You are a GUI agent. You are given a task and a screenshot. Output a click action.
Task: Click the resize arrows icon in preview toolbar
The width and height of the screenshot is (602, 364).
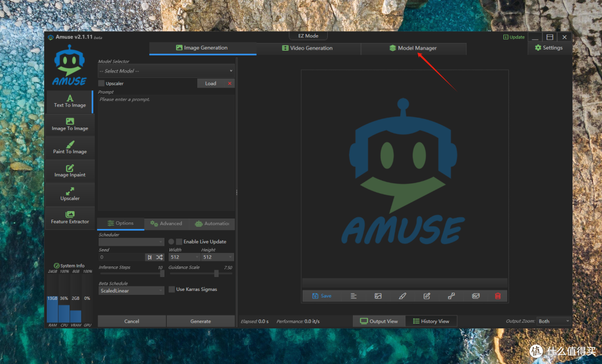click(451, 296)
